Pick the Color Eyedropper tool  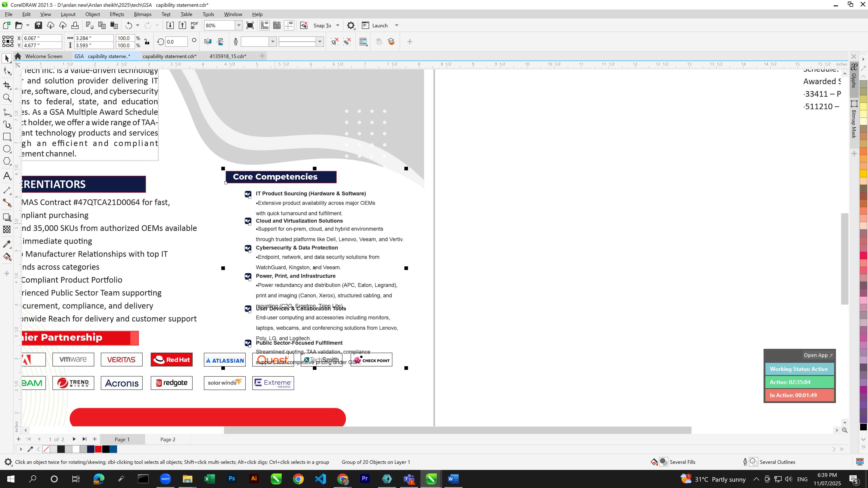point(7,244)
